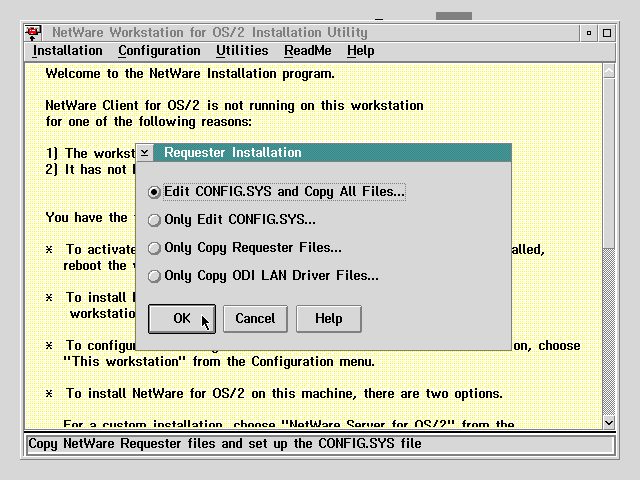Open the Configuration menu

click(x=159, y=51)
